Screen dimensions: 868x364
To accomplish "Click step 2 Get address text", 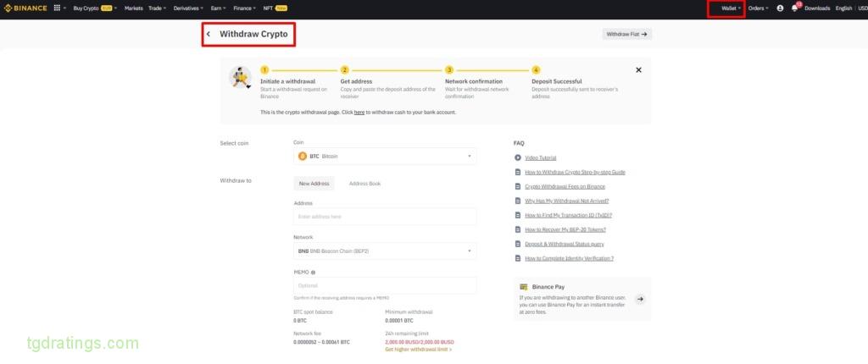I will click(356, 81).
